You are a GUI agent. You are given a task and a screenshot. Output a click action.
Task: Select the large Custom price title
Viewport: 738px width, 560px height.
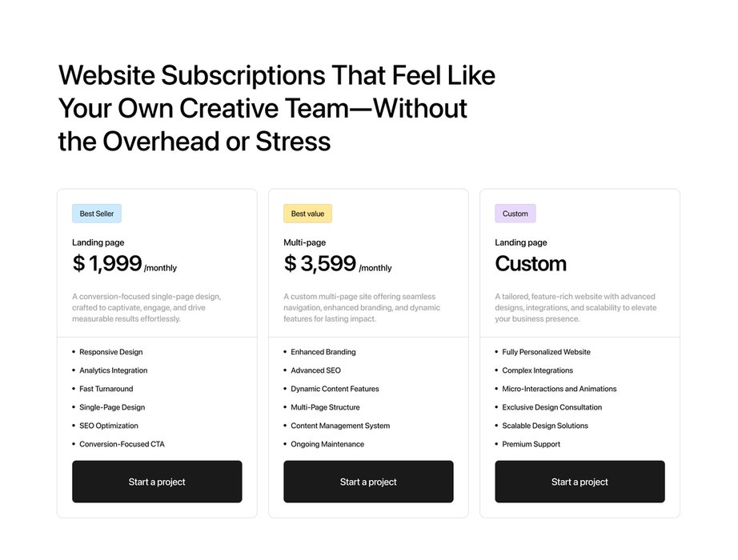tap(531, 263)
